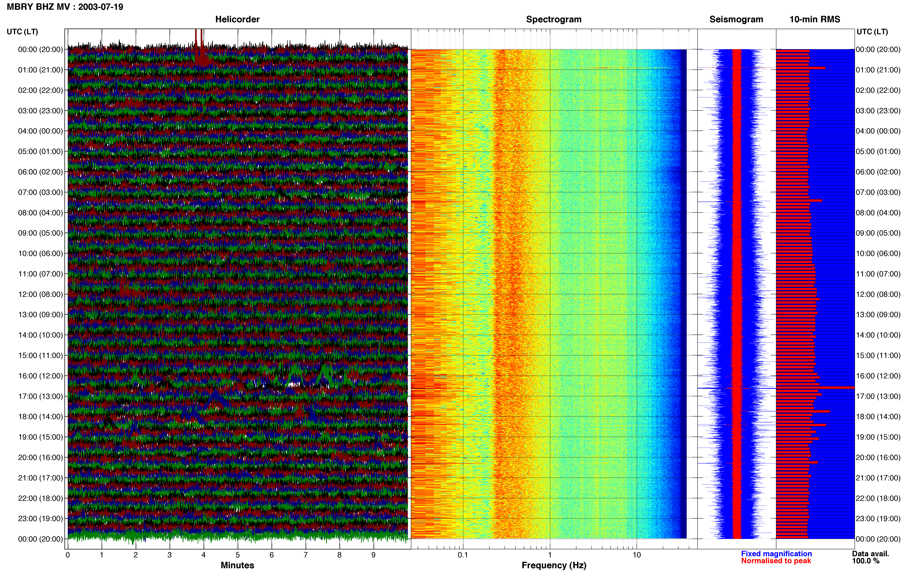Click the left '18:00 (14:00)' time label
This screenshot has height=578, width=924.
[41, 417]
